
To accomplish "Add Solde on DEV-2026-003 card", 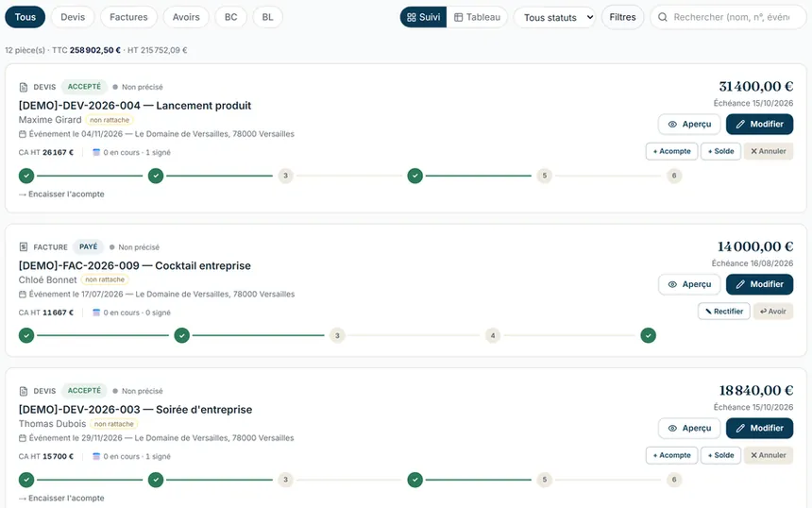I will click(720, 455).
